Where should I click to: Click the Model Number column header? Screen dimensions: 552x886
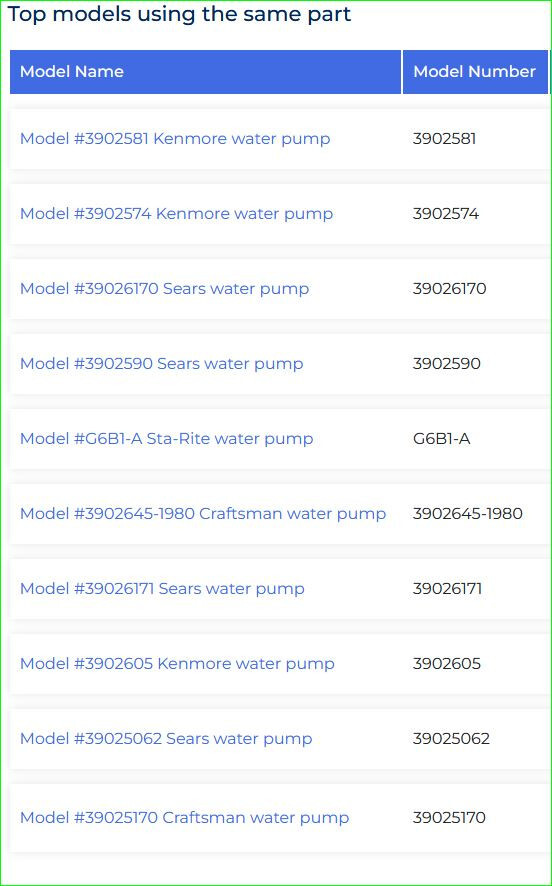[x=476, y=72]
